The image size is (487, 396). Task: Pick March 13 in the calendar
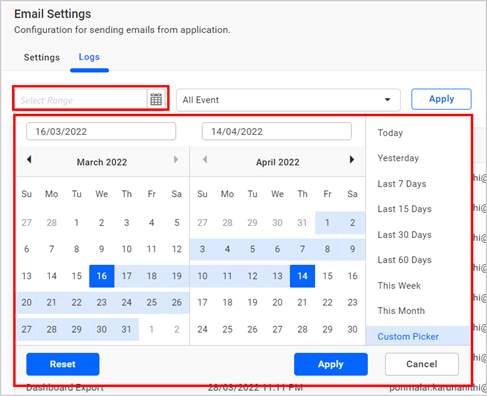pyautogui.click(x=27, y=276)
